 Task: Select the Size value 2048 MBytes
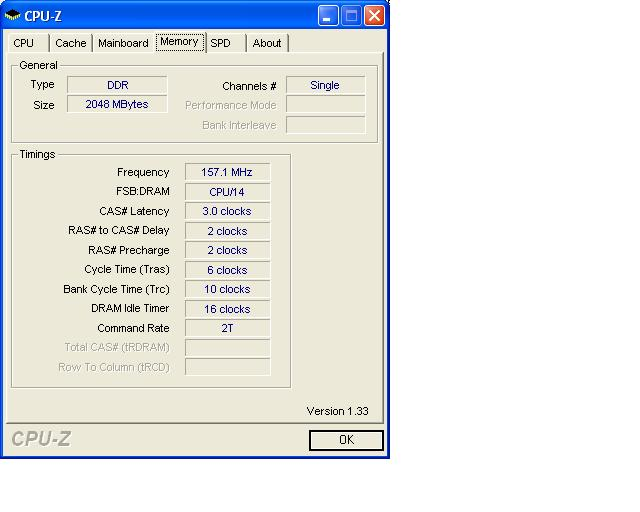(117, 104)
